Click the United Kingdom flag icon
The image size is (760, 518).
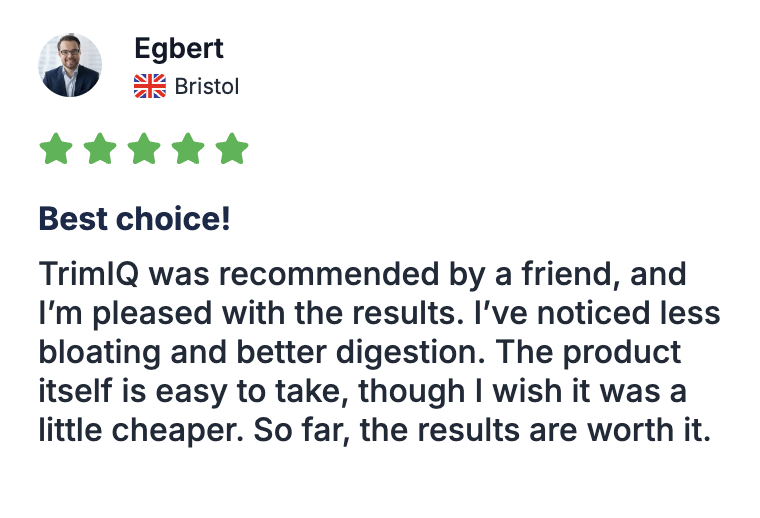(150, 87)
